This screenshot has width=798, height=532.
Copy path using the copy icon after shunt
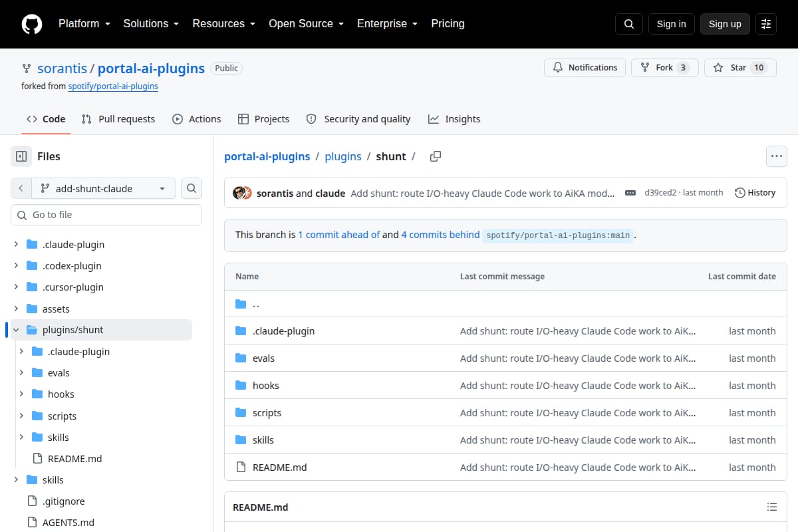point(436,156)
